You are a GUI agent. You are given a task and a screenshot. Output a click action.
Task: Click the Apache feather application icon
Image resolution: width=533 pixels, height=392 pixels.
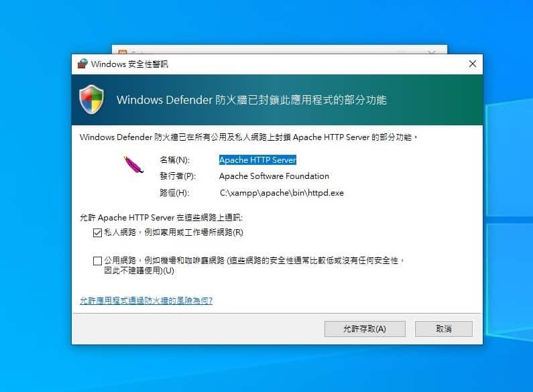click(133, 164)
